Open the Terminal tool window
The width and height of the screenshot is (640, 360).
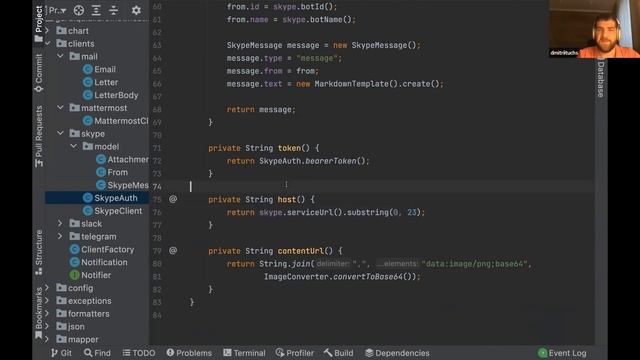(244, 353)
